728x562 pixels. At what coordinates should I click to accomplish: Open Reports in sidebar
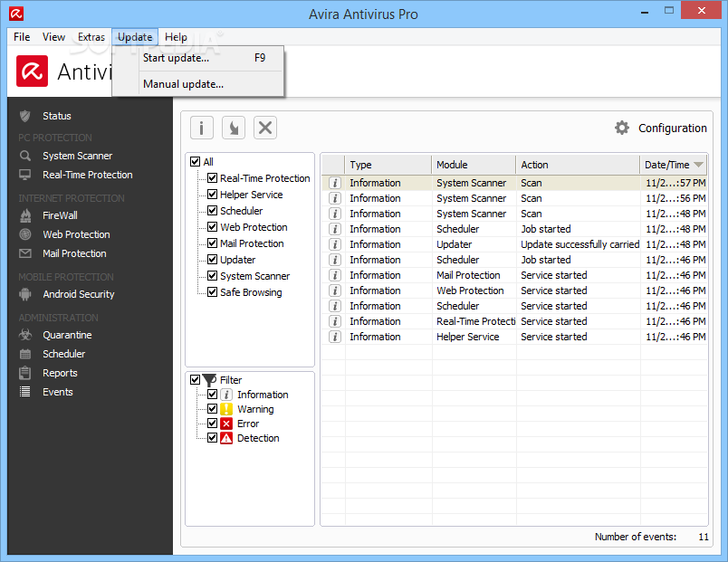[60, 373]
